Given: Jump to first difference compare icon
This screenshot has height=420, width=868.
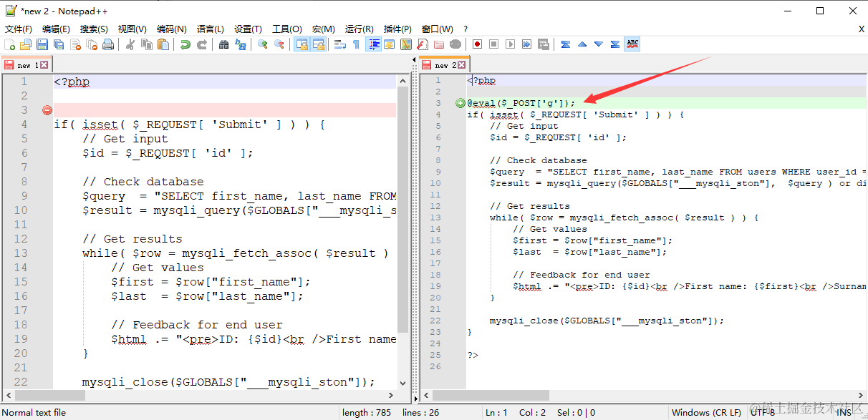Looking at the screenshot, I should pos(566,44).
